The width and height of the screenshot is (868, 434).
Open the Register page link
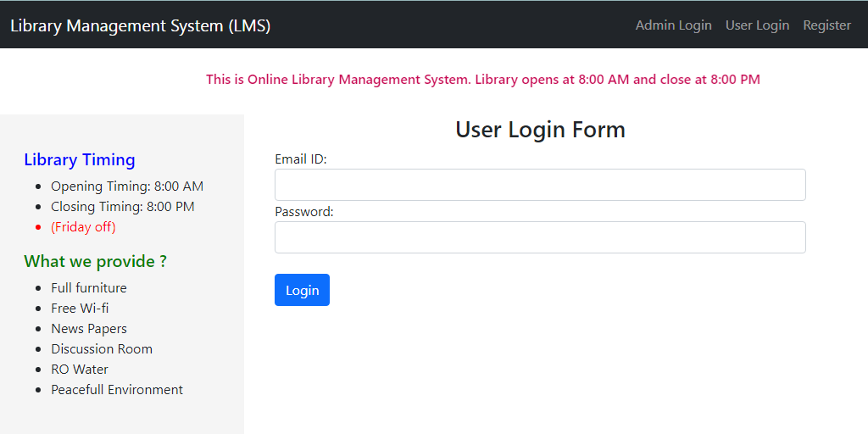827,25
